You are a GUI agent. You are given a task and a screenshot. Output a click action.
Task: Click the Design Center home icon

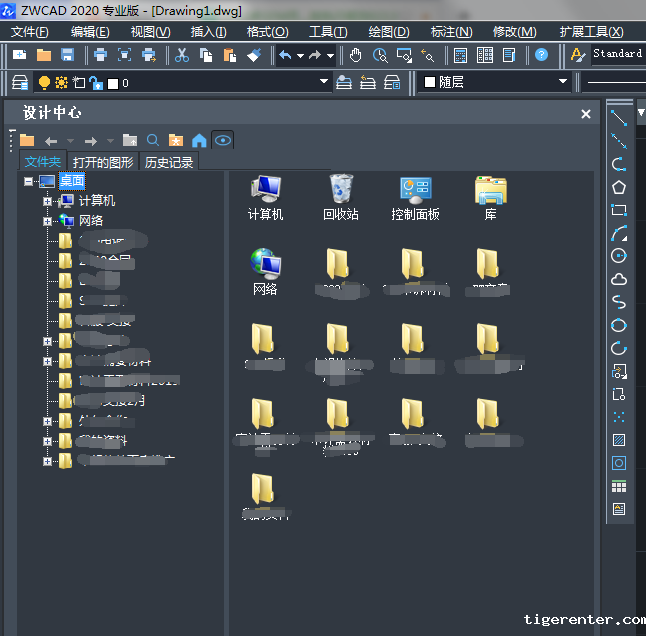tap(199, 140)
